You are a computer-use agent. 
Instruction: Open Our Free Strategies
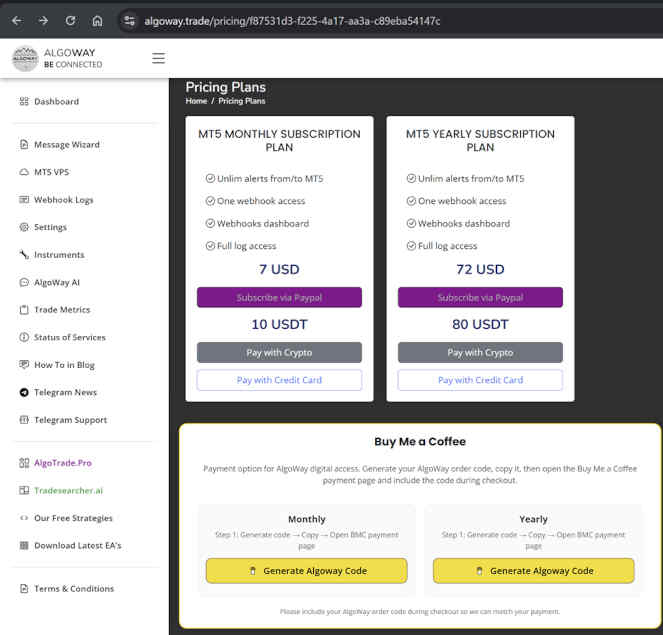[74, 518]
